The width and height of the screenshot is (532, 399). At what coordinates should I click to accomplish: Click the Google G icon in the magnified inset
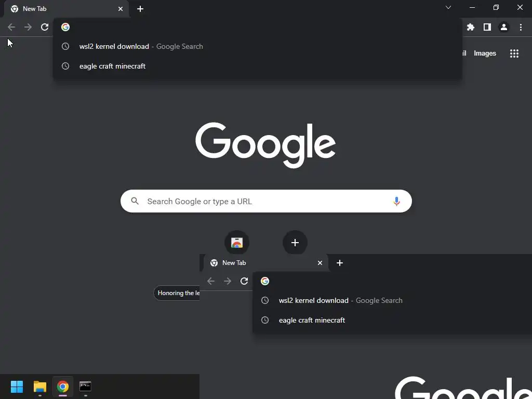pos(265,281)
